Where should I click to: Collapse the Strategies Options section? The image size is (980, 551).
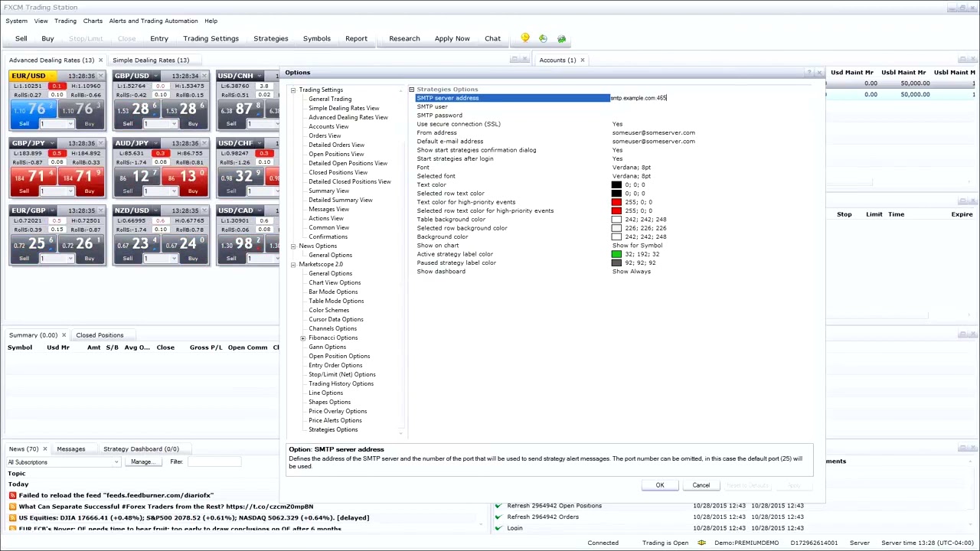[x=411, y=90]
